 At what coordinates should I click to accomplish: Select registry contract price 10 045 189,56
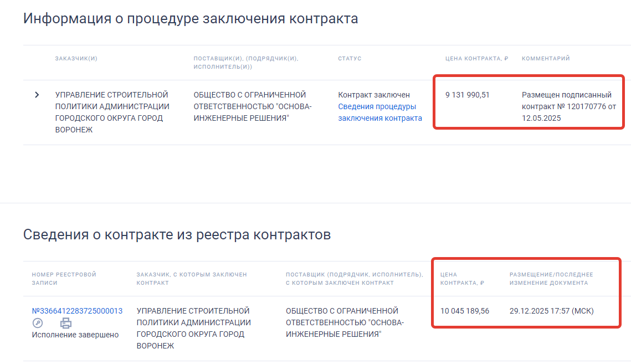coord(464,311)
